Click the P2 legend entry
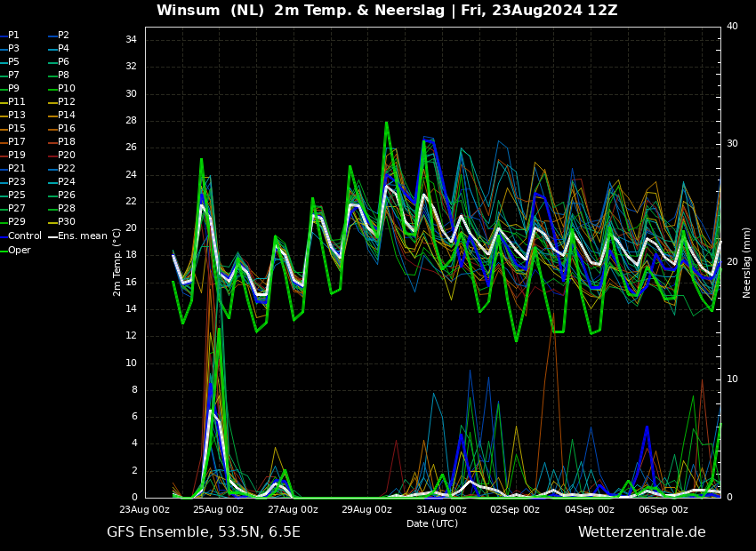Viewport: 756px width, 551px height. (x=59, y=36)
